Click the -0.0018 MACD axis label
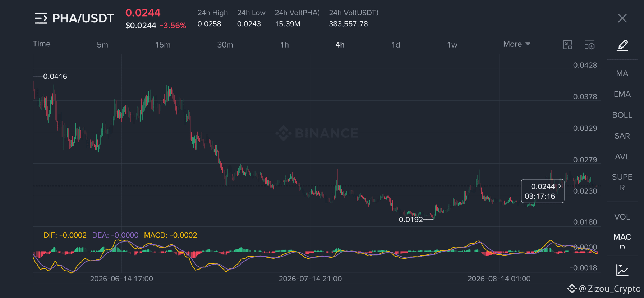Screen dimensions: 644x298 coord(584,268)
